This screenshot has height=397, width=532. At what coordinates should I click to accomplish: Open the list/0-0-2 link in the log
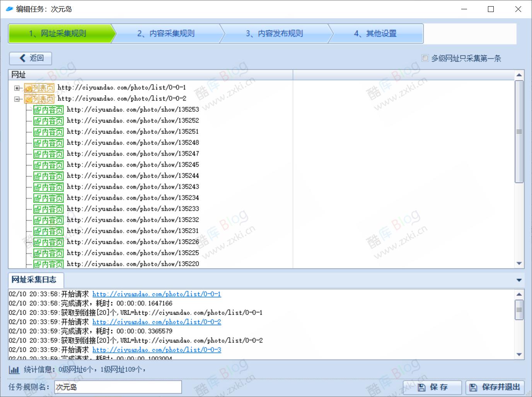157,322
